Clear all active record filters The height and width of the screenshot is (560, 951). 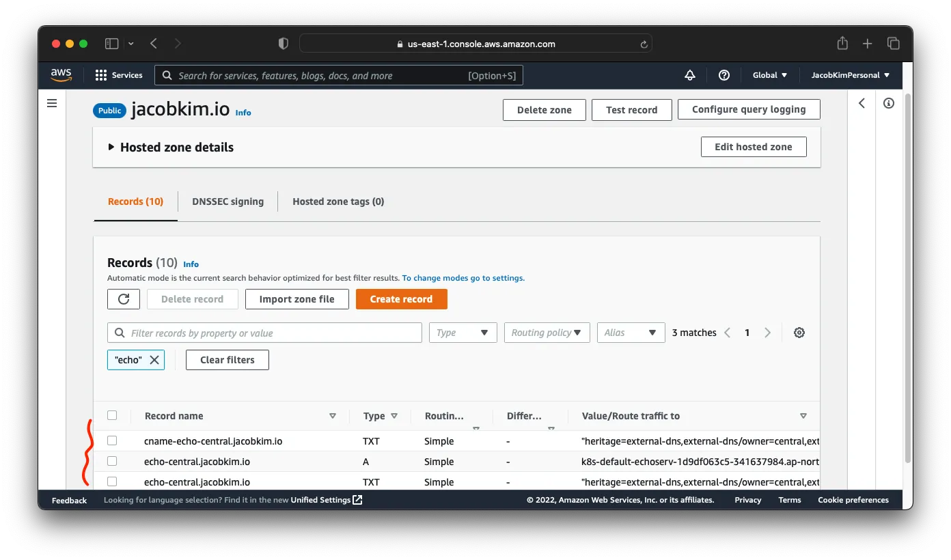227,359
